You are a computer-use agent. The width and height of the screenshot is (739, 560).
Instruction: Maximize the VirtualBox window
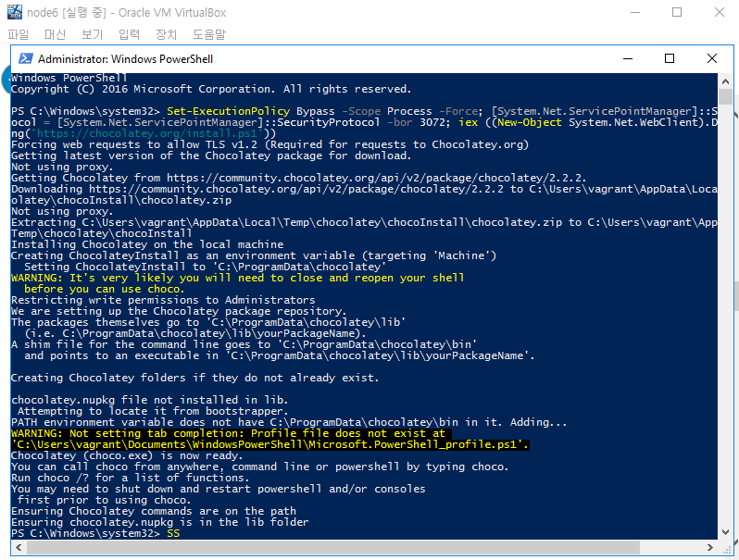677,12
